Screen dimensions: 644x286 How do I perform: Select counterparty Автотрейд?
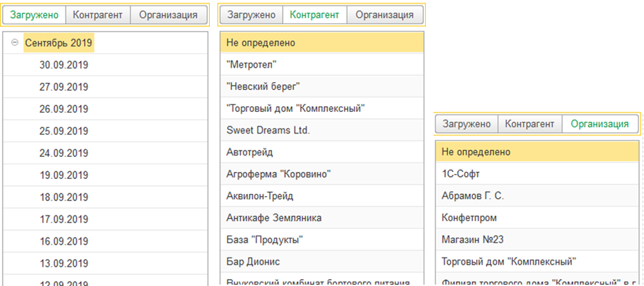click(322, 152)
